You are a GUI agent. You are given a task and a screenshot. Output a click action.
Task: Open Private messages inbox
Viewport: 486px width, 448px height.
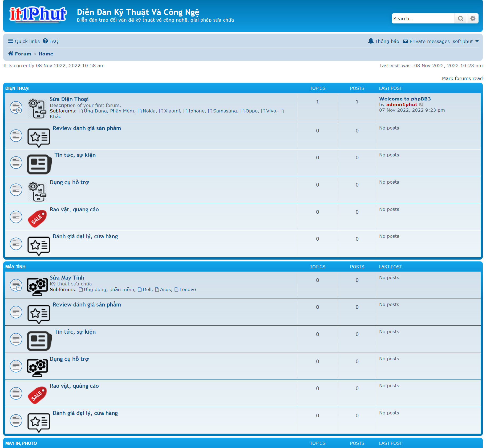pyautogui.click(x=426, y=41)
